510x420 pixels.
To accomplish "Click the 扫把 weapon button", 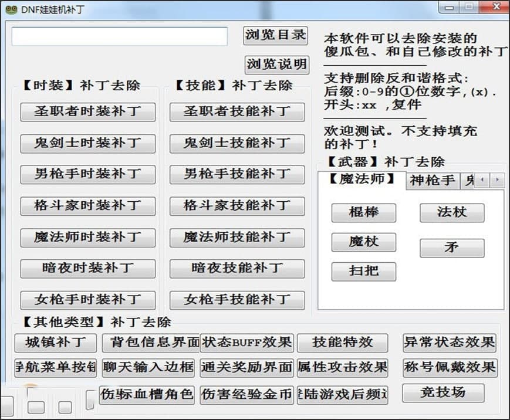I will tap(364, 271).
